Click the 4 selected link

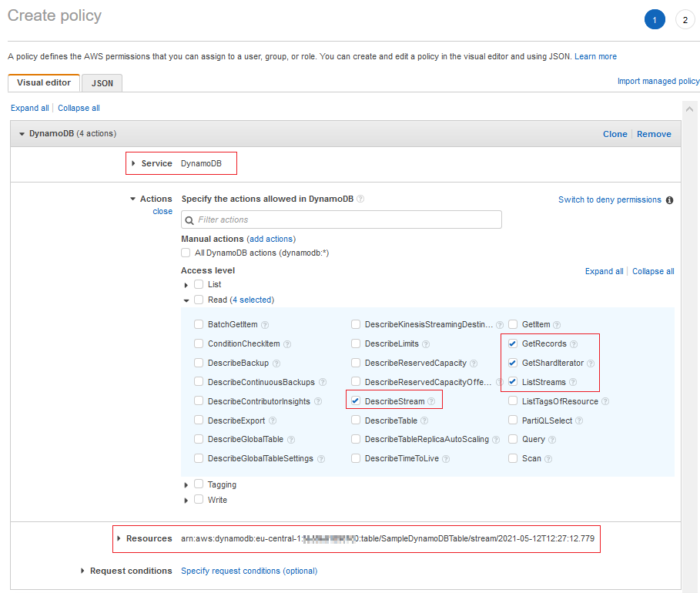point(252,300)
